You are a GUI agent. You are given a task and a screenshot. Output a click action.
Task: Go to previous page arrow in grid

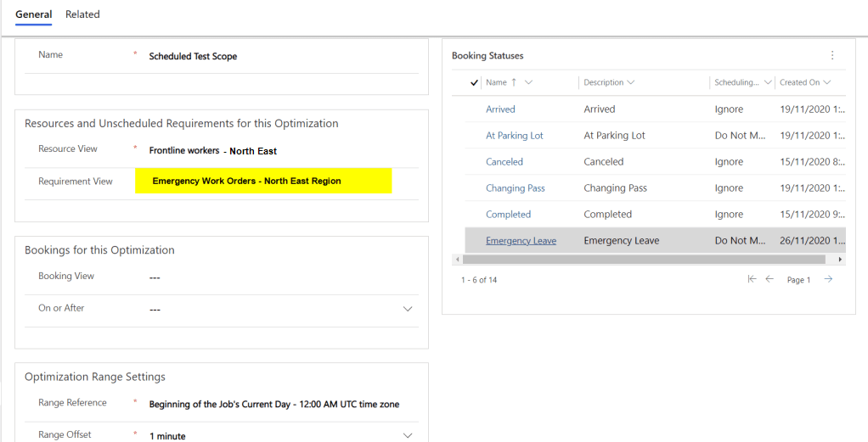click(x=769, y=279)
